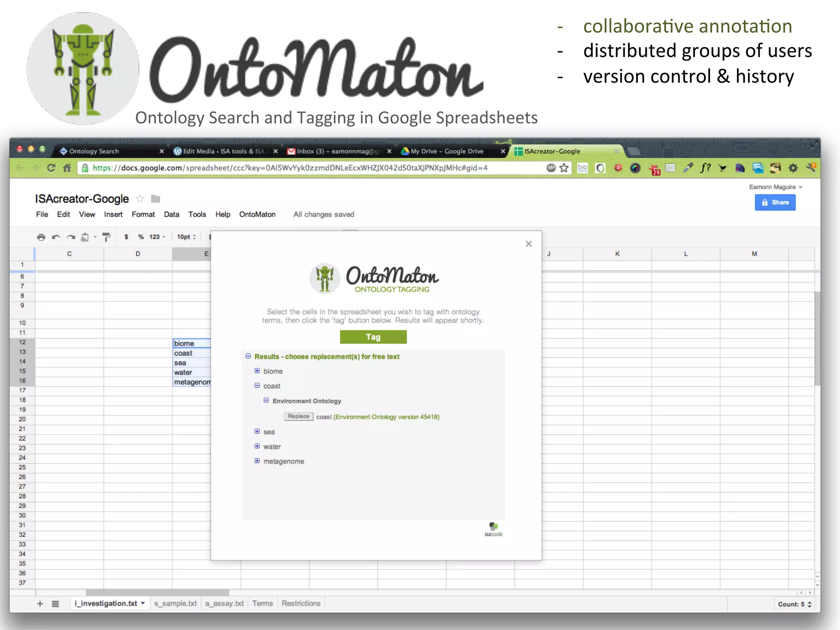The width and height of the screenshot is (840, 630).
Task: Click the black bird extension icon
Action: coord(722,168)
